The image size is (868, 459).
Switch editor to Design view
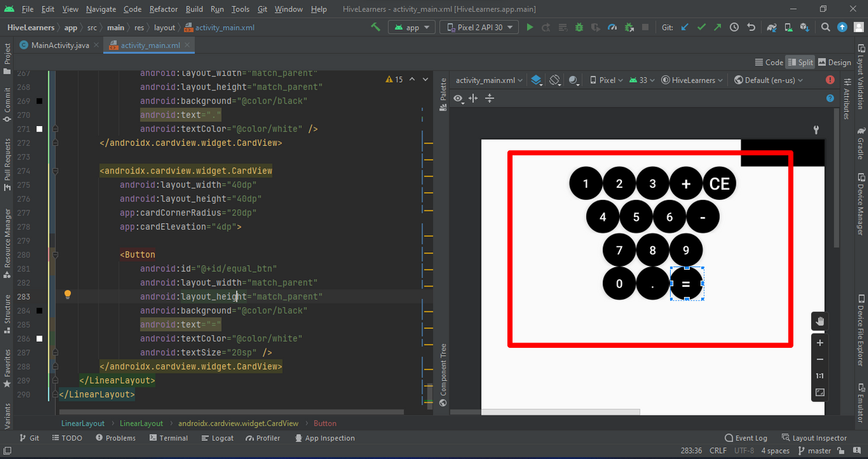(835, 62)
